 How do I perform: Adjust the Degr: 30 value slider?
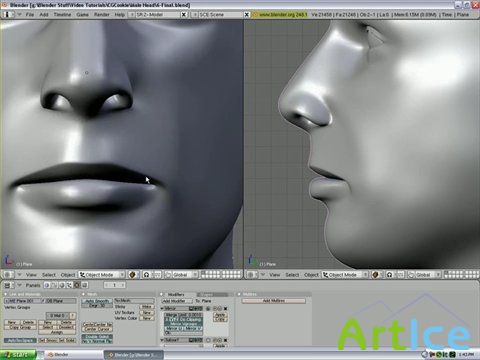[97, 305]
